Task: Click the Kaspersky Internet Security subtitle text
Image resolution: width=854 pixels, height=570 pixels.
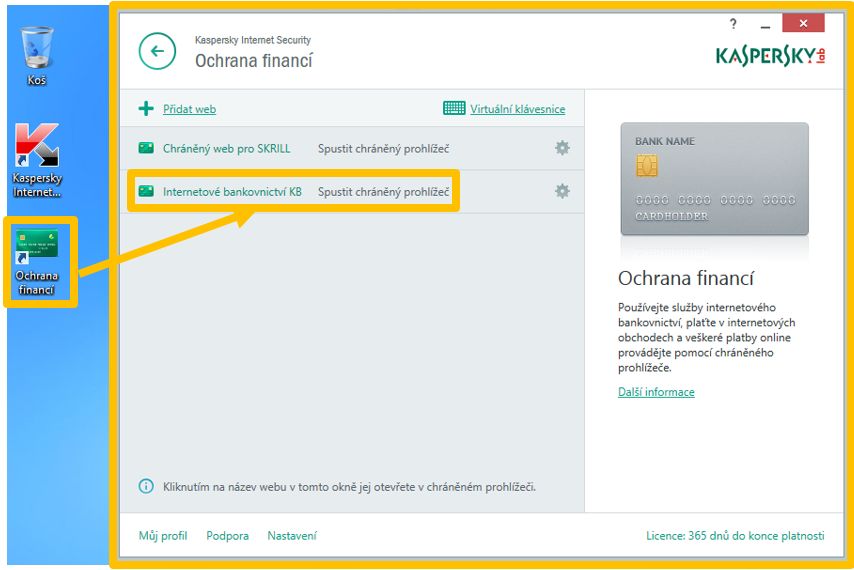Action: coord(253,40)
